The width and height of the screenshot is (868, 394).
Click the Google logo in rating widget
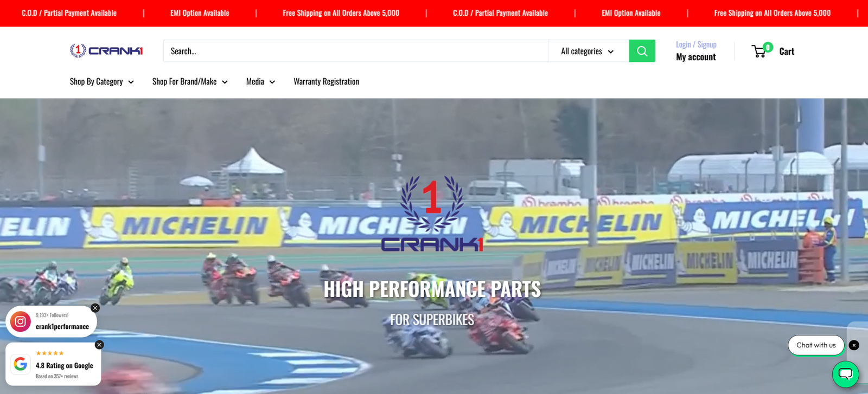pos(21,364)
